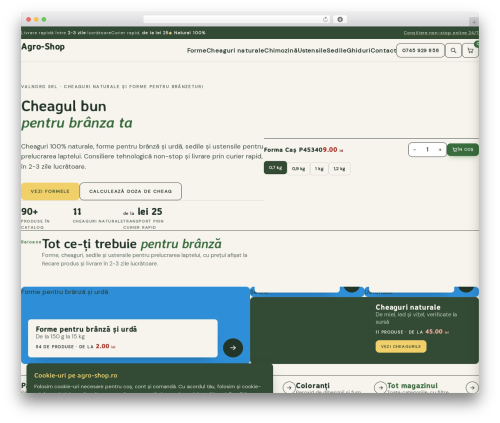Viewport: 500px width, 423px height.
Task: Open the Forme menu item
Action: coord(196,51)
